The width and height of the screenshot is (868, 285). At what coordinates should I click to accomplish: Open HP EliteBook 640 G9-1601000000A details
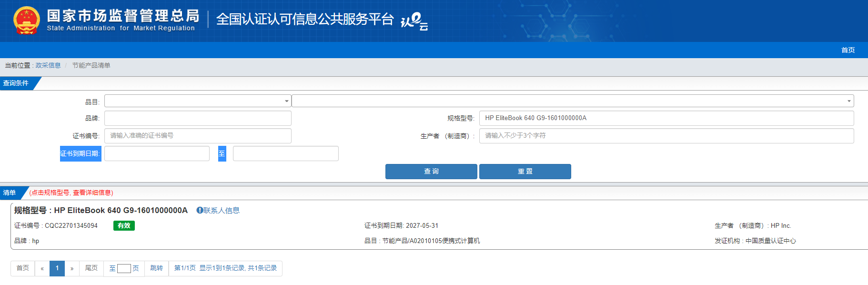coord(121,210)
